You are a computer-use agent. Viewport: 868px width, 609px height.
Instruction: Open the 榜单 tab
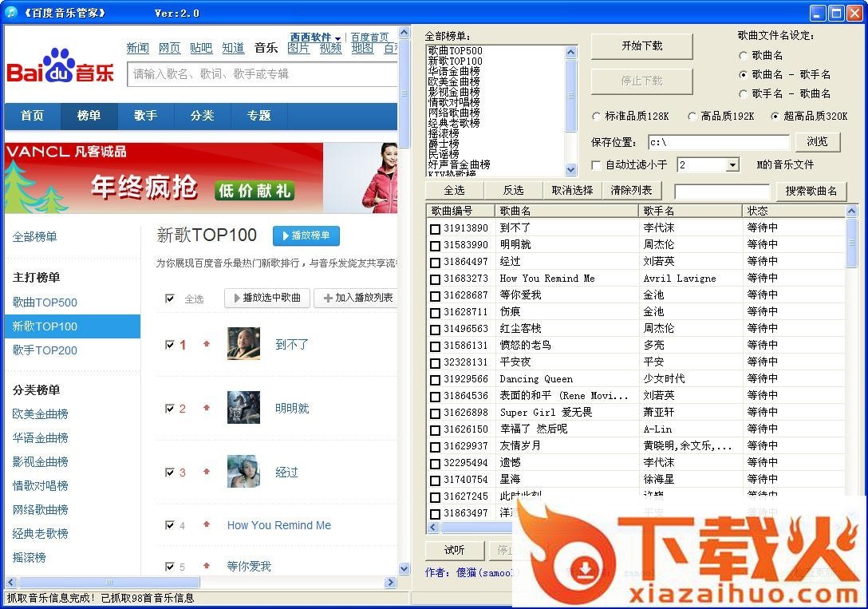click(x=89, y=116)
